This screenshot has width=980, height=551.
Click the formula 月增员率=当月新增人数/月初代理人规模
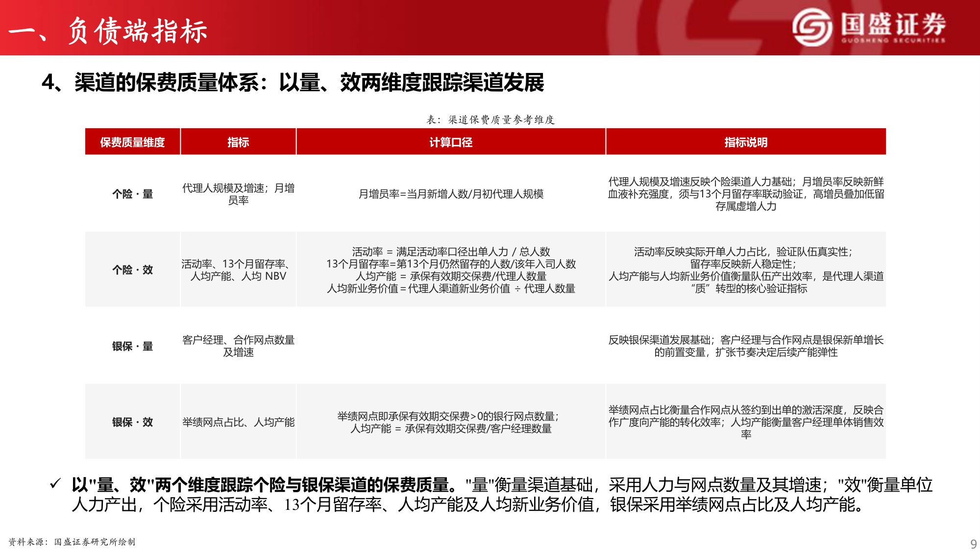click(x=451, y=194)
